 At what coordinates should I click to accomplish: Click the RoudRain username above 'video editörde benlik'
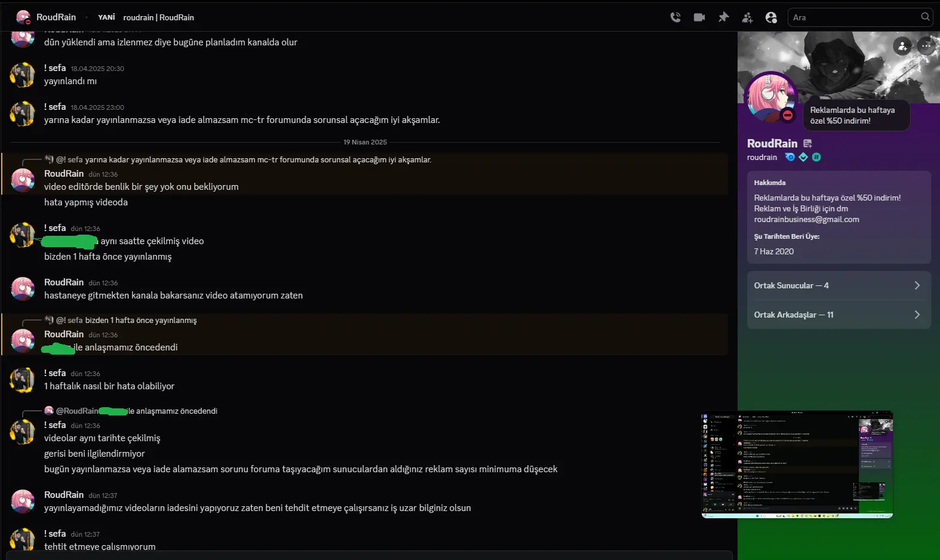[x=64, y=174]
